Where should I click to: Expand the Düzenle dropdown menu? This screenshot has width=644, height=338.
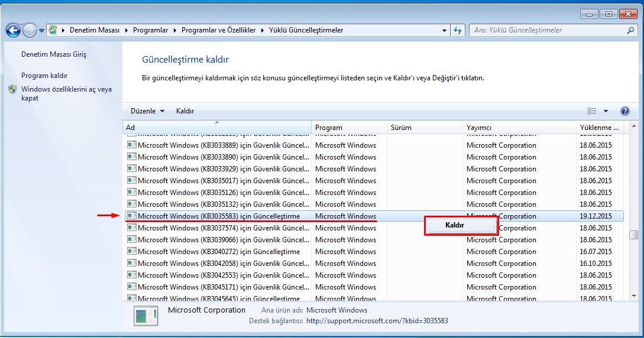(147, 111)
